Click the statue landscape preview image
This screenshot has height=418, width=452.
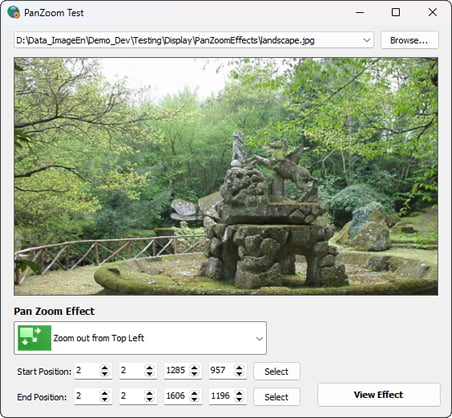pos(226,176)
